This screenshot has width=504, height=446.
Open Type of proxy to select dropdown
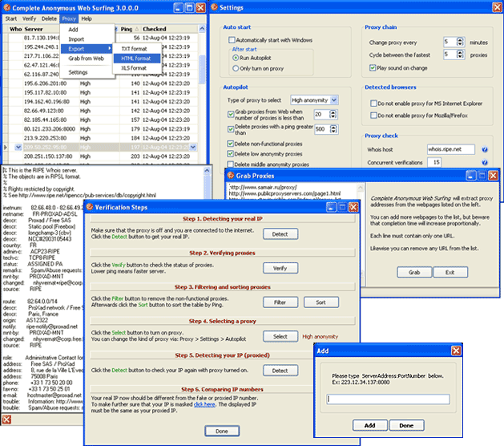(x=334, y=100)
